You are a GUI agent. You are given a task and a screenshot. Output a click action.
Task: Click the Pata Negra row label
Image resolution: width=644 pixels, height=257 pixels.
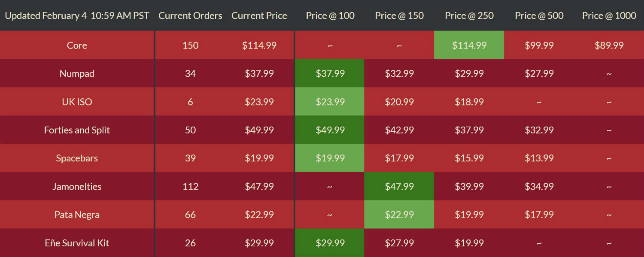click(77, 215)
